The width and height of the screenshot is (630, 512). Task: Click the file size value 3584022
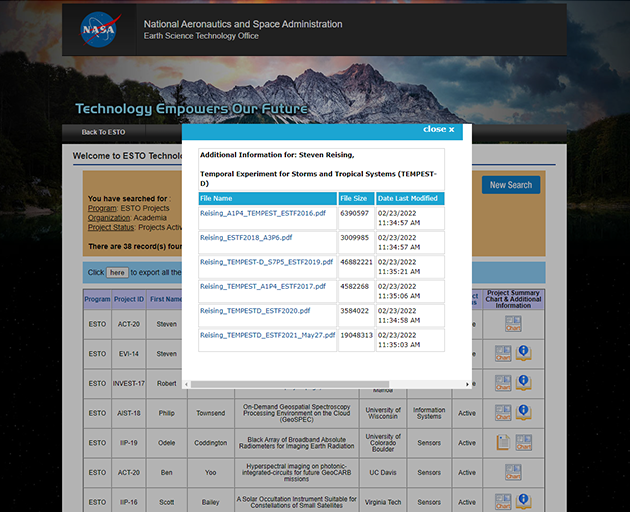point(354,311)
